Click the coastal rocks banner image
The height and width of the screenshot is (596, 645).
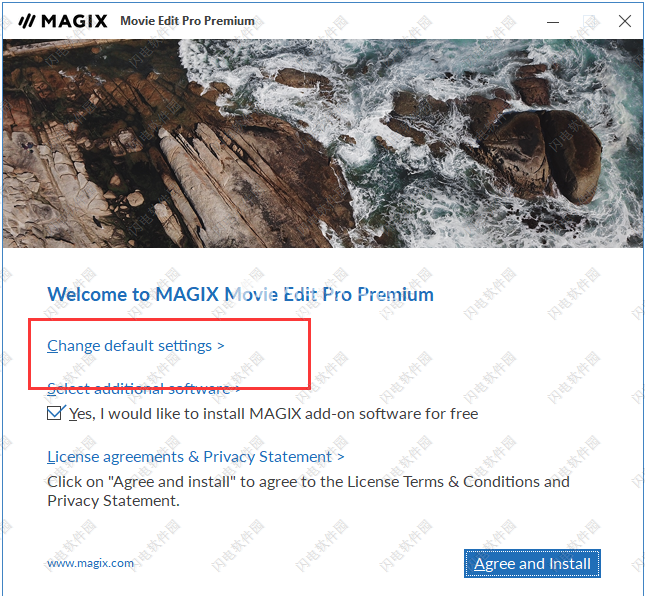pos(322,143)
